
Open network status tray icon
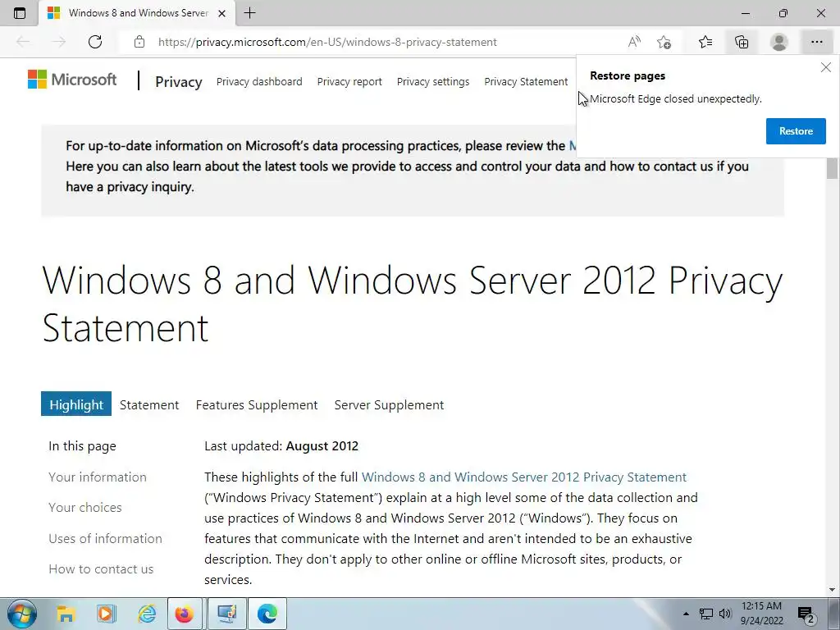pos(706,614)
